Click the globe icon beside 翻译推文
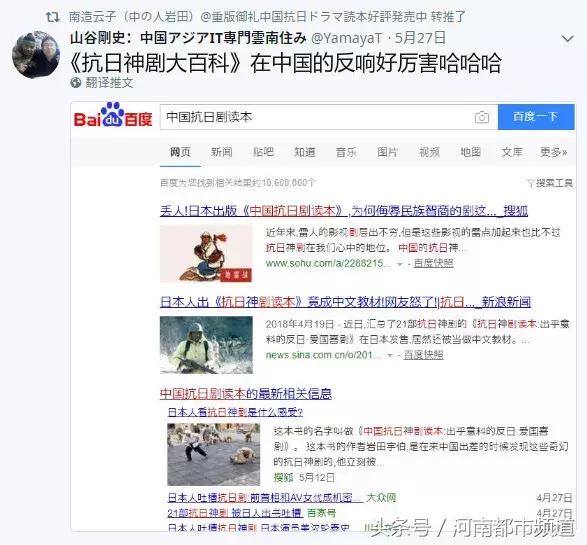587x545 pixels. (x=76, y=82)
